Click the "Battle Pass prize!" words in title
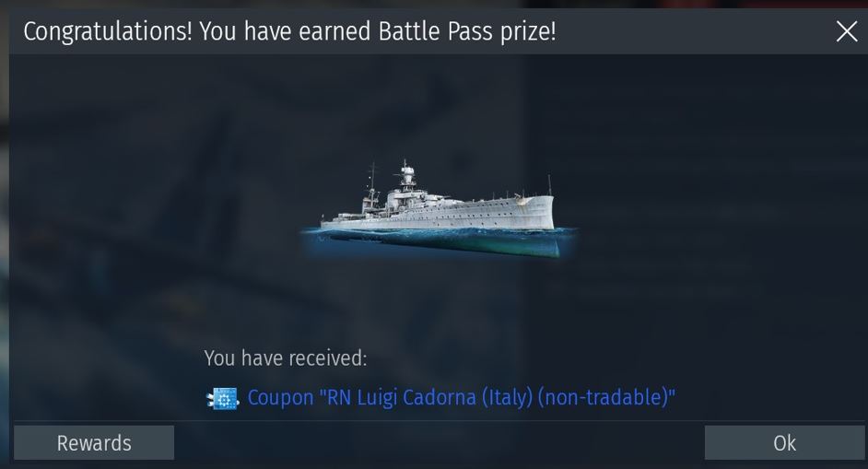The image size is (868, 469). (467, 31)
